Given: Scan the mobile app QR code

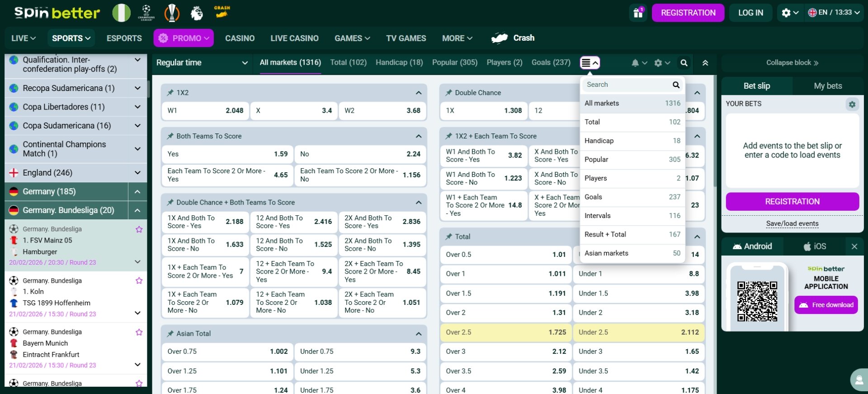Looking at the screenshot, I should [x=757, y=301].
